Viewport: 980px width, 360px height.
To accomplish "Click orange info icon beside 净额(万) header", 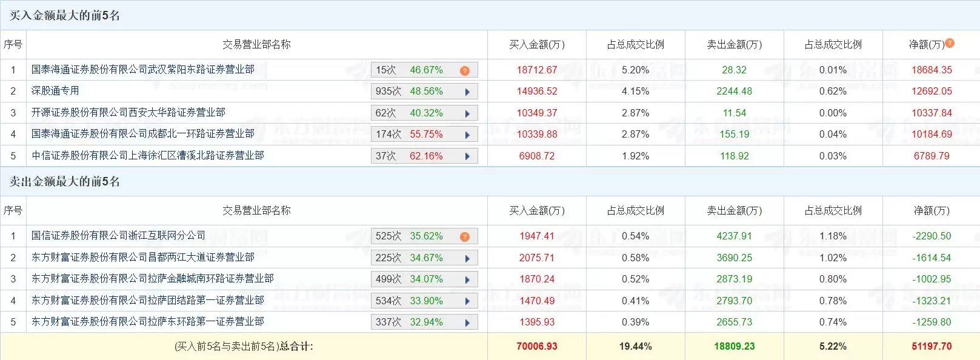I will 950,43.
